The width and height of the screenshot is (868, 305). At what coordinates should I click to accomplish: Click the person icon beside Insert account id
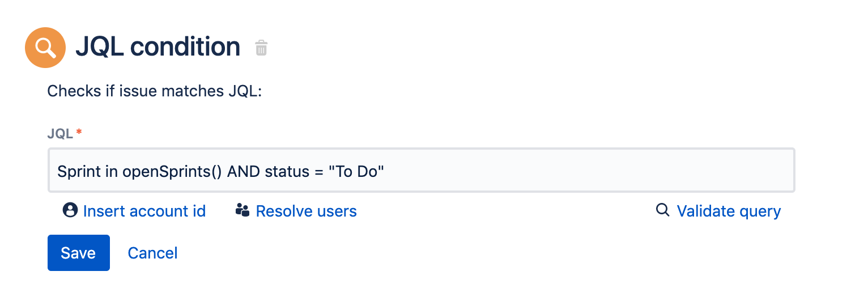click(x=70, y=210)
